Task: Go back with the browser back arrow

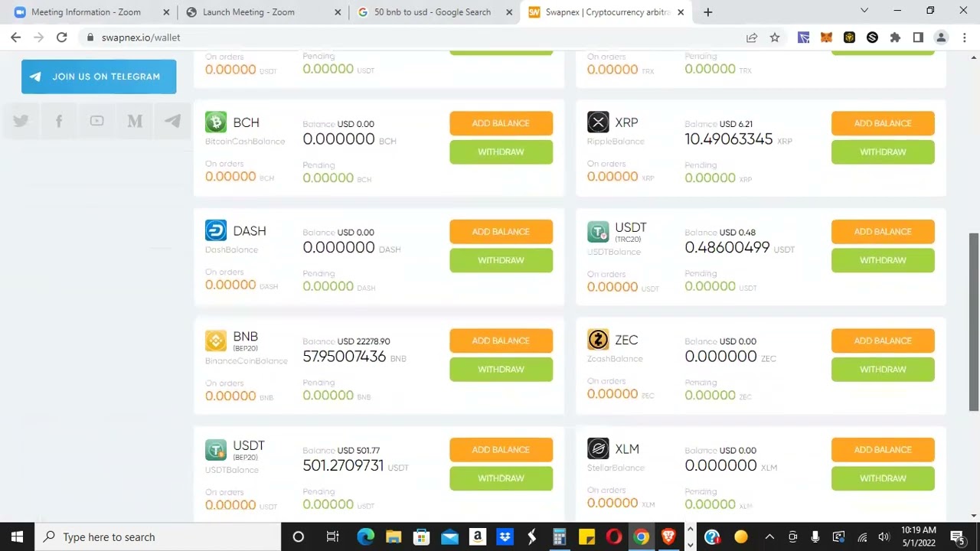Action: [x=16, y=37]
